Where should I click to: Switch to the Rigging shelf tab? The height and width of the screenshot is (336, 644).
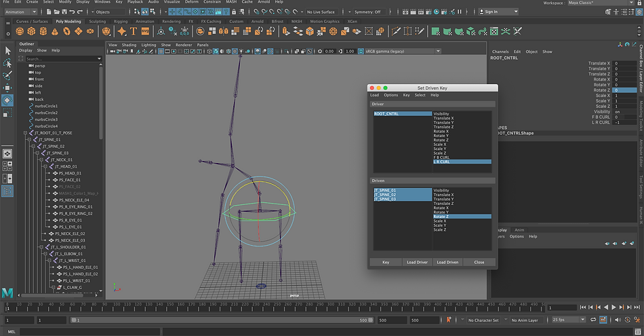[121, 22]
